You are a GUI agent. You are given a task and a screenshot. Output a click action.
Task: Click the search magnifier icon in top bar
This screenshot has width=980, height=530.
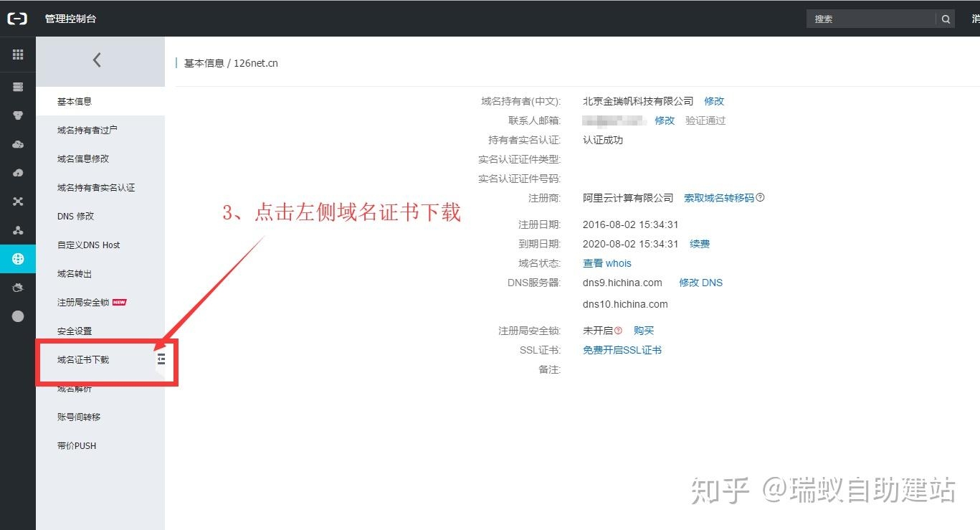tap(946, 19)
